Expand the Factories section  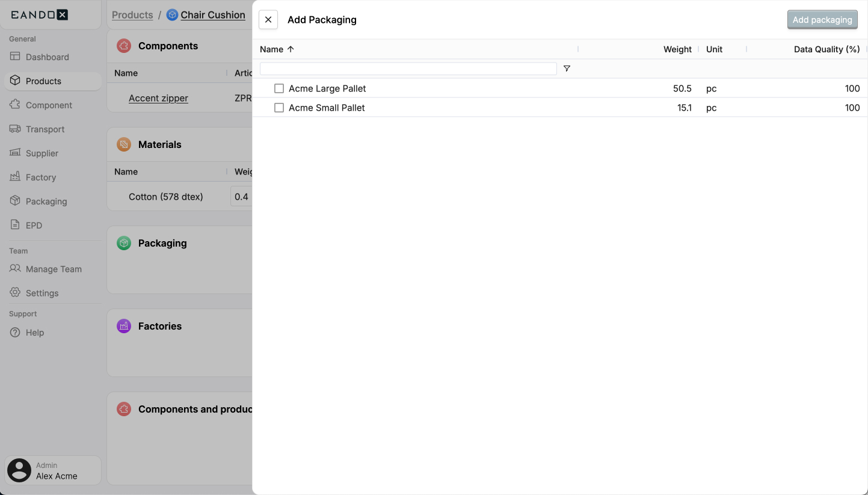159,326
